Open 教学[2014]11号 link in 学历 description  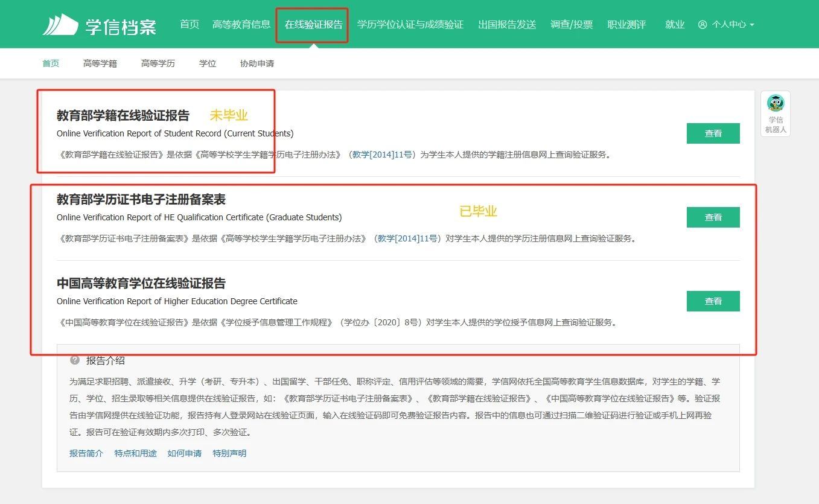pyautogui.click(x=408, y=238)
